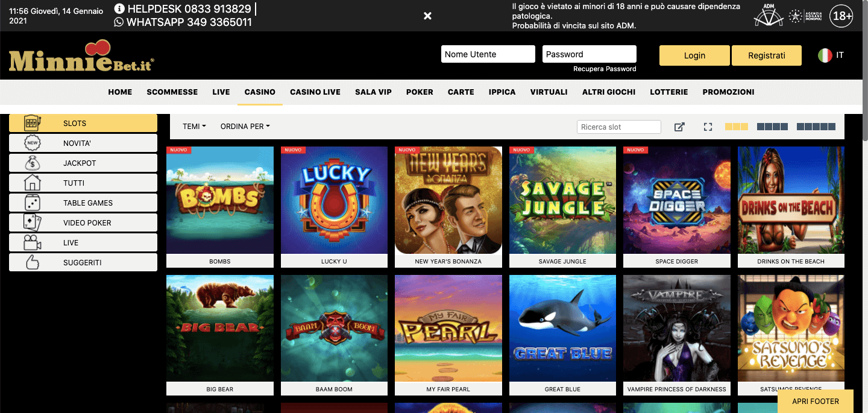The height and width of the screenshot is (413, 868).
Task: Switch to four-column grid layout
Action: click(772, 127)
